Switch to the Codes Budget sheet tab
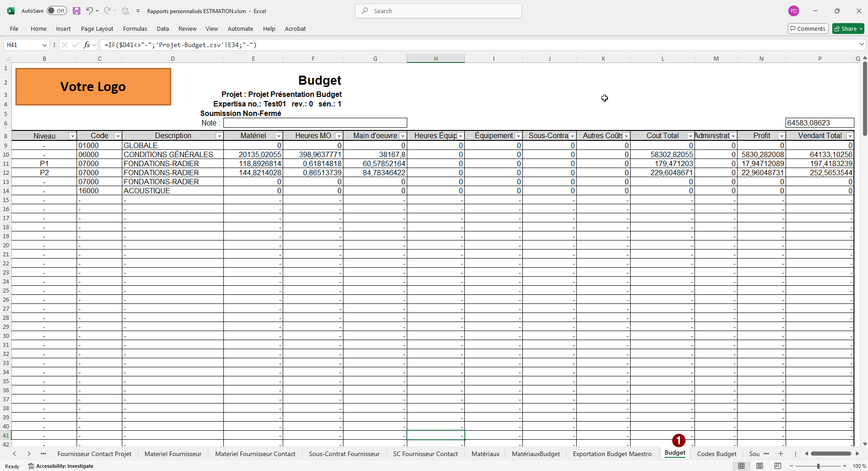The height and width of the screenshot is (471, 868). [716, 454]
